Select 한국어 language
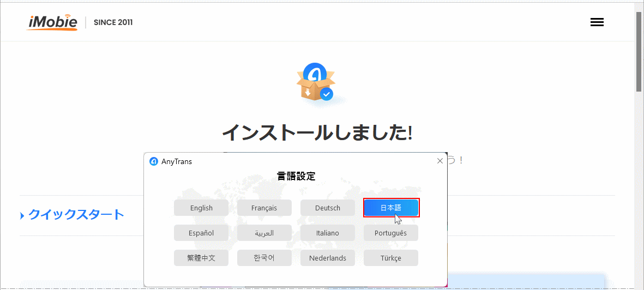Screen dimensions: 644x290 point(264,258)
